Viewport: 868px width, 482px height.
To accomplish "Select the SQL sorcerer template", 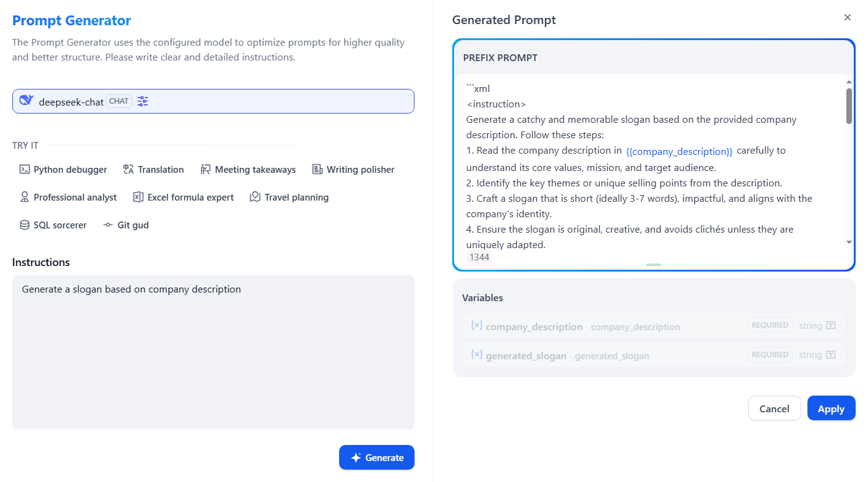I will 53,225.
